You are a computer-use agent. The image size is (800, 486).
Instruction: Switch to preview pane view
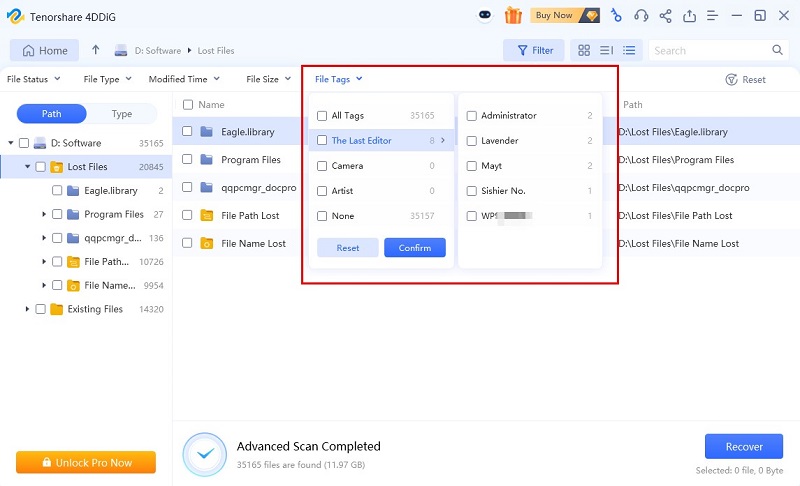(607, 50)
